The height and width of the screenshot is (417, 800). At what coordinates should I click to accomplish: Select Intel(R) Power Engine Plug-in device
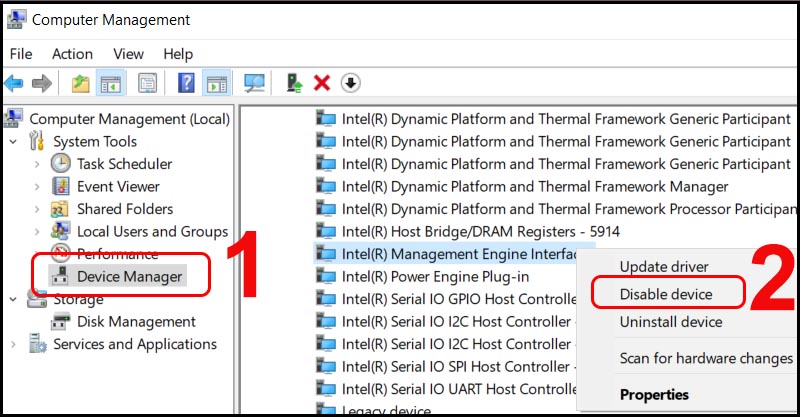pyautogui.click(x=435, y=276)
